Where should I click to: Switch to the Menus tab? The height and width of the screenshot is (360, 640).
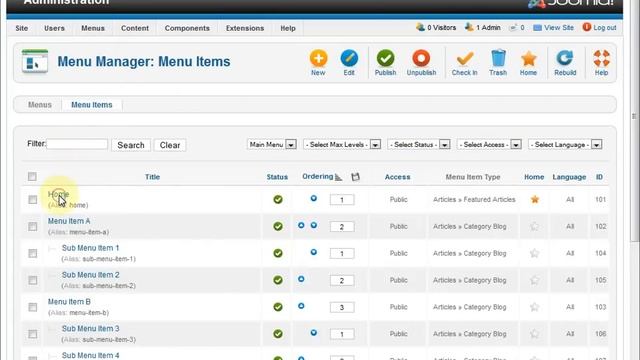pyautogui.click(x=40, y=105)
